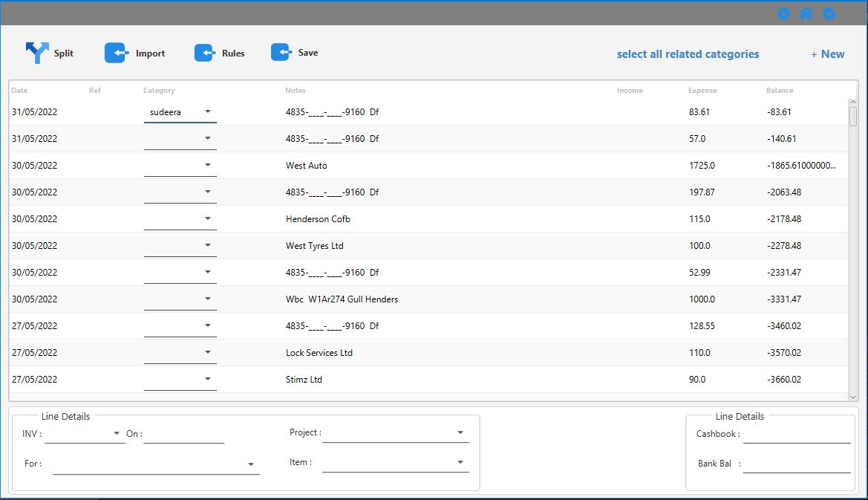Viewport: 868px width, 500px height.
Task: Open the INV dropdown
Action: 117,433
